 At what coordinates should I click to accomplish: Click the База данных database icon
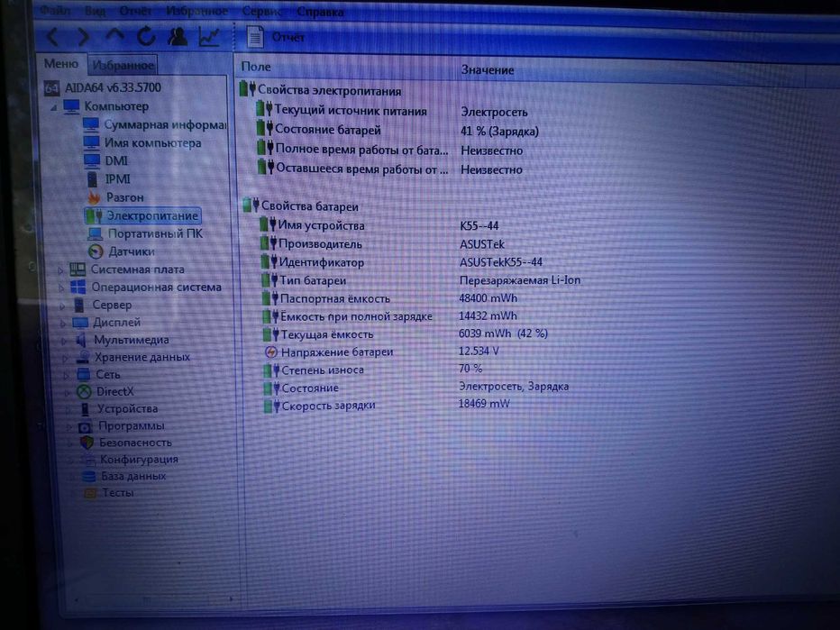tap(88, 476)
